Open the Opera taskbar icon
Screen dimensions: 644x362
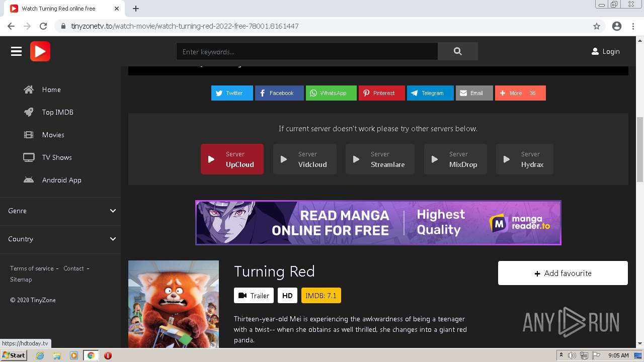point(108,355)
